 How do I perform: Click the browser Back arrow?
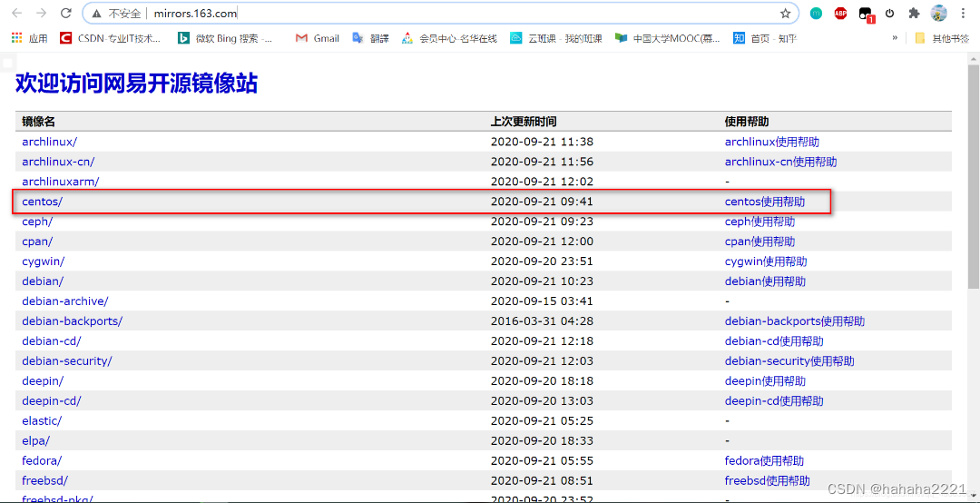[x=17, y=13]
